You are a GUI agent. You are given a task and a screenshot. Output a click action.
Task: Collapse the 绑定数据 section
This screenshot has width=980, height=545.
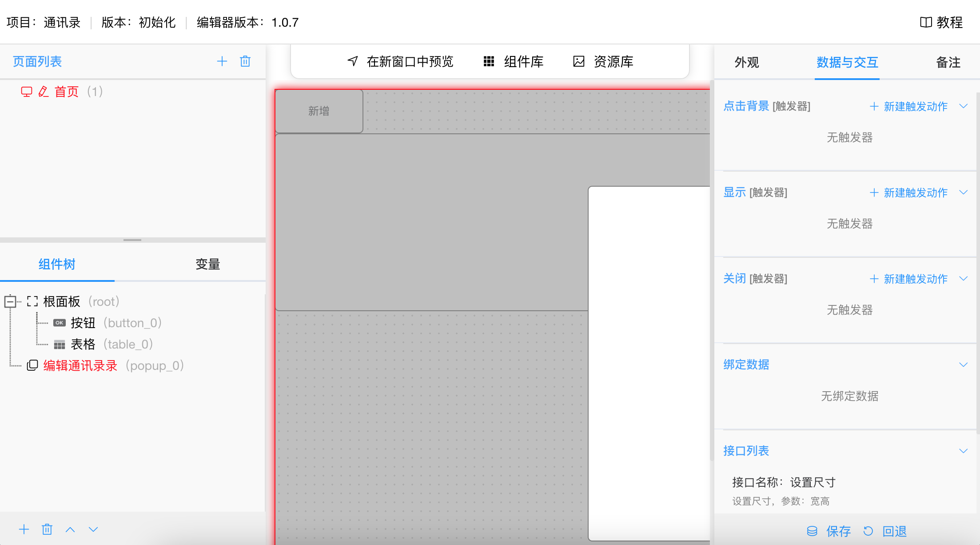click(x=964, y=365)
